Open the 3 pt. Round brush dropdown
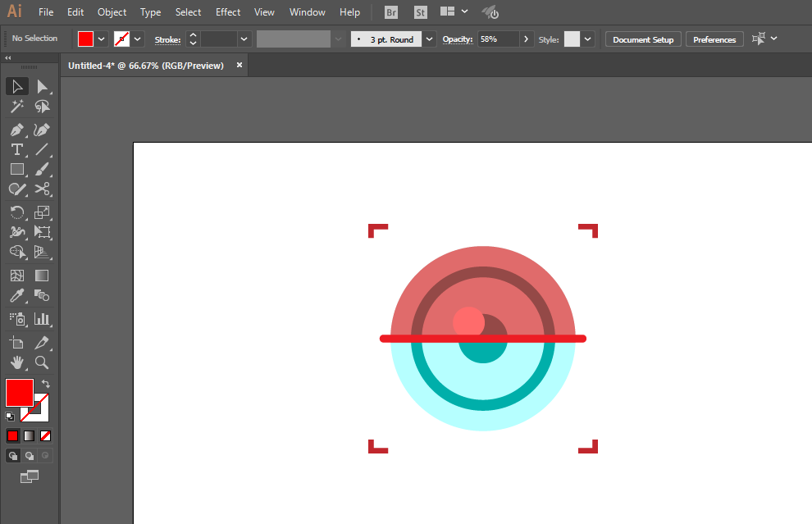This screenshot has width=812, height=524. (x=429, y=39)
